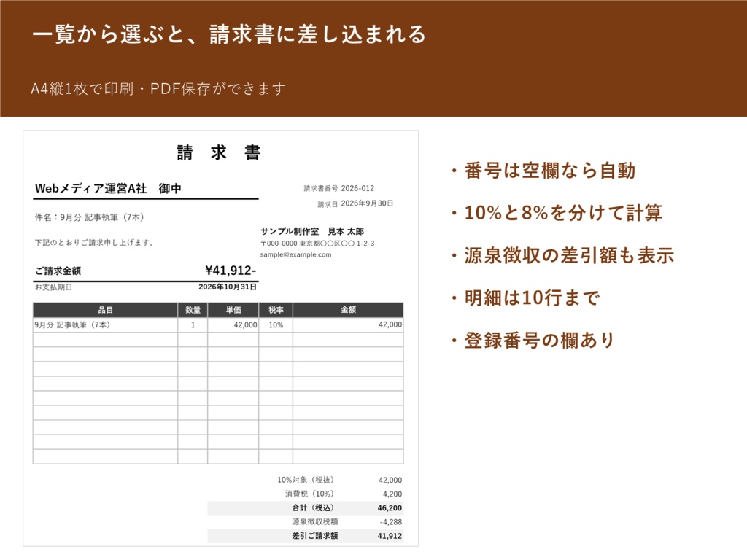Screen dimensions: 747x560
Task: Click the bullet 明細は10行まで
Action: point(525,297)
